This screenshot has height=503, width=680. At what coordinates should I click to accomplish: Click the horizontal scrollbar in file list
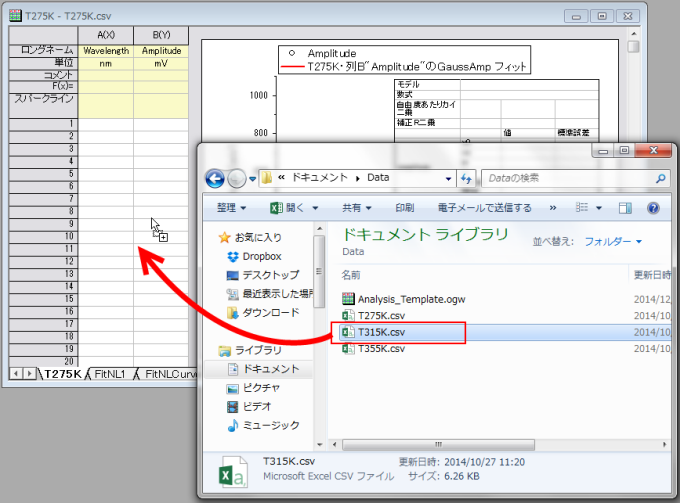(x=438, y=445)
